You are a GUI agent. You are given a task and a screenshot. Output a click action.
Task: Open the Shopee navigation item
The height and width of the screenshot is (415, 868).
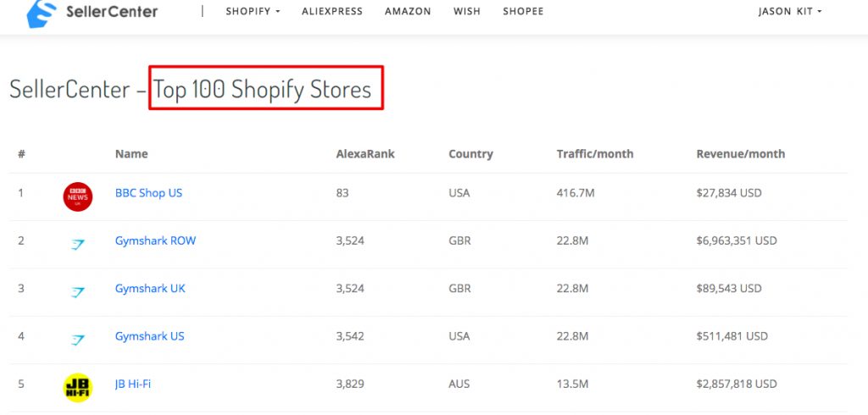pos(523,11)
